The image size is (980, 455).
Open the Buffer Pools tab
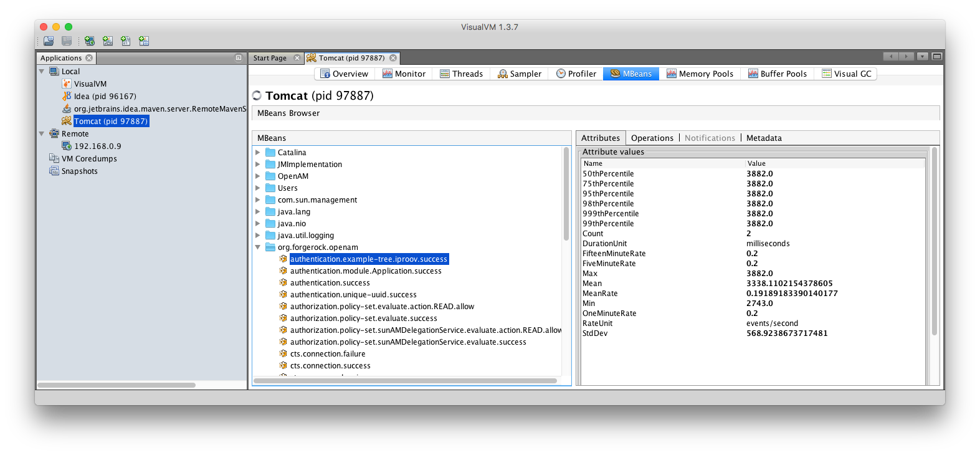[778, 74]
